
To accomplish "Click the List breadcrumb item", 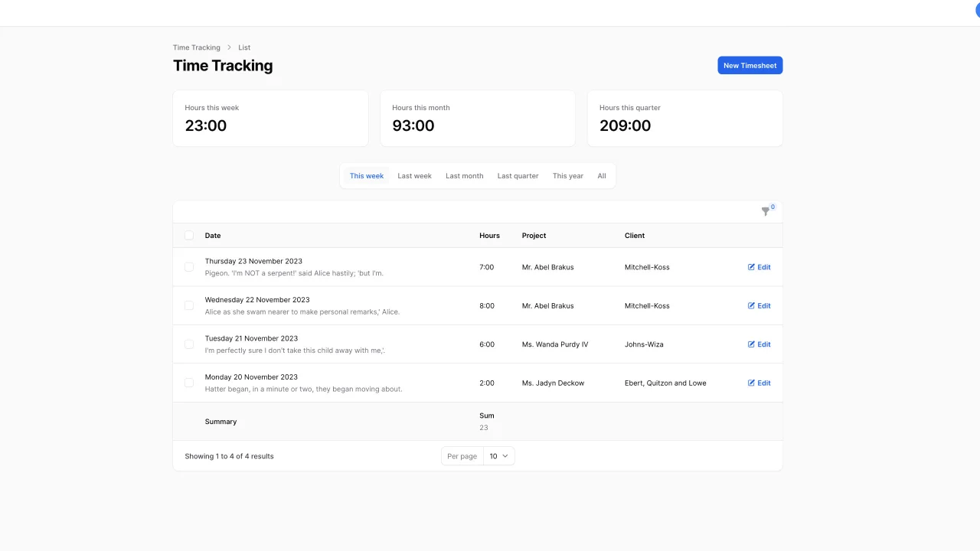I will point(244,47).
